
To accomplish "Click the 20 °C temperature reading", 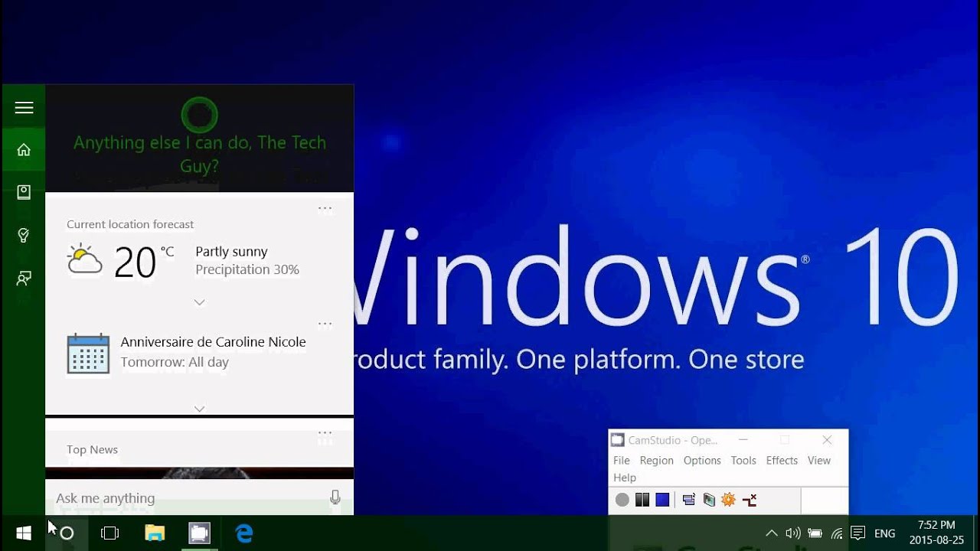I will click(x=143, y=262).
